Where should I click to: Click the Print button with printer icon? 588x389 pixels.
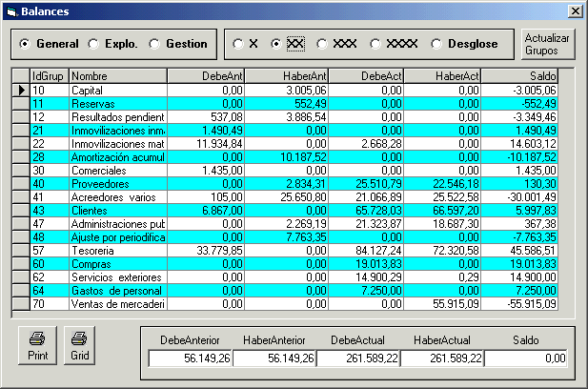click(36, 344)
